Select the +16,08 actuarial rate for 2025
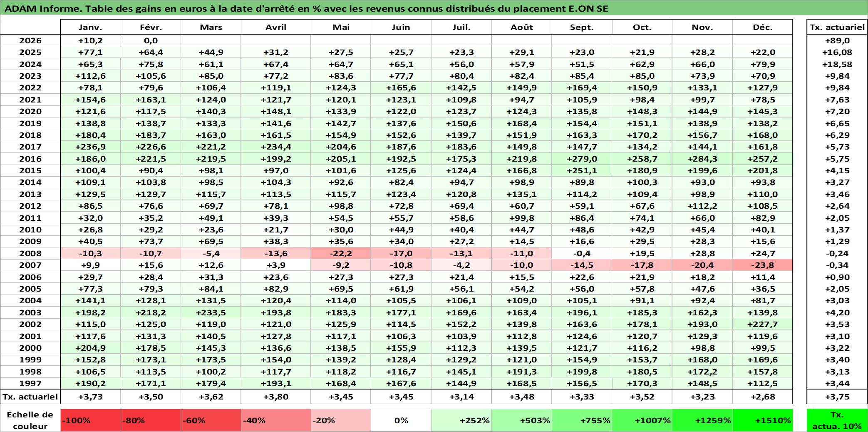Image resolution: width=868 pixels, height=432 pixels. point(837,52)
